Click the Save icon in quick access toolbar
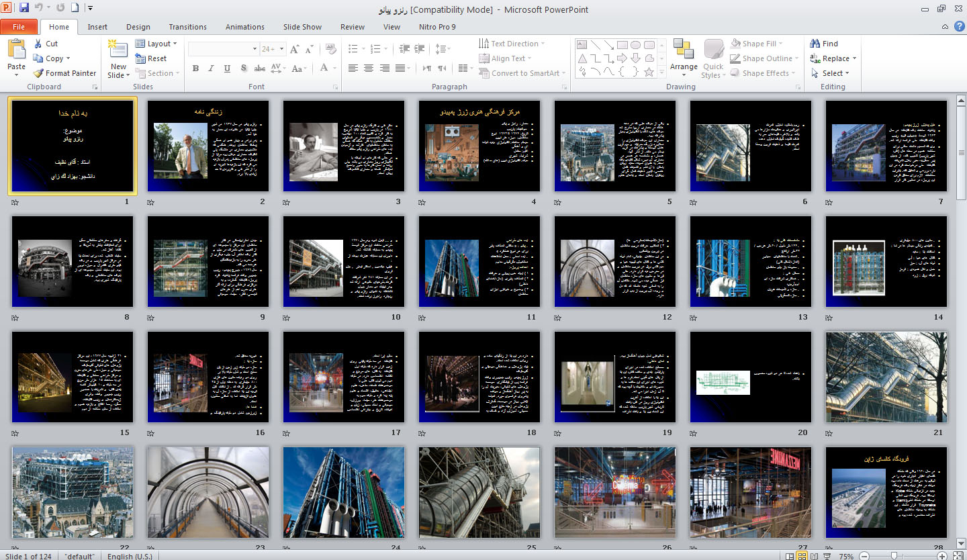The width and height of the screenshot is (967, 560). [x=24, y=8]
